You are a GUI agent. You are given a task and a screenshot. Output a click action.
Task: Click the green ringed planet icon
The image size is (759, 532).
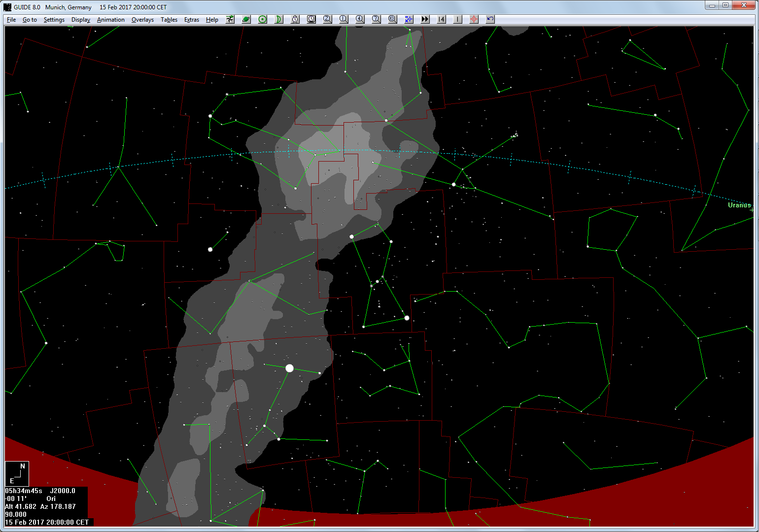coord(246,19)
